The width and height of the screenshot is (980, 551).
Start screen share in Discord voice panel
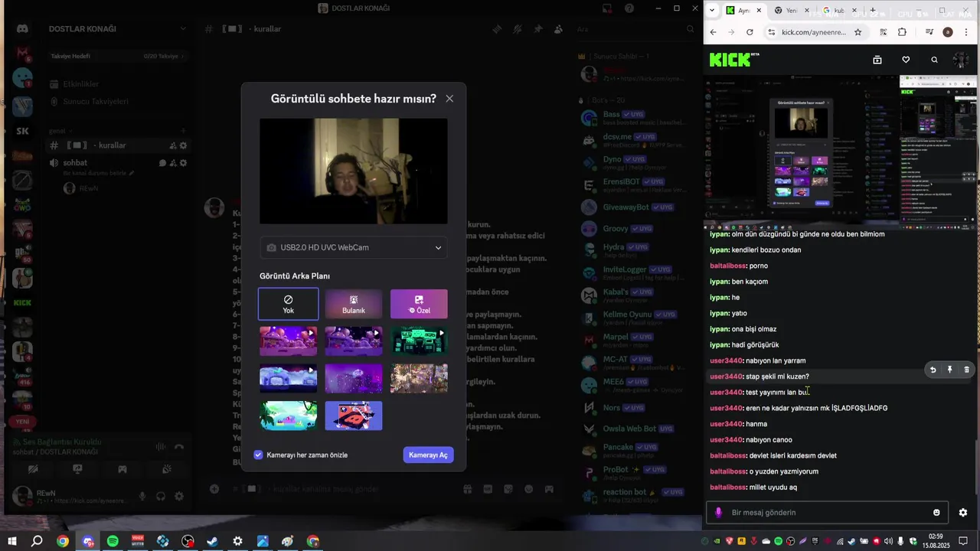[x=77, y=469]
